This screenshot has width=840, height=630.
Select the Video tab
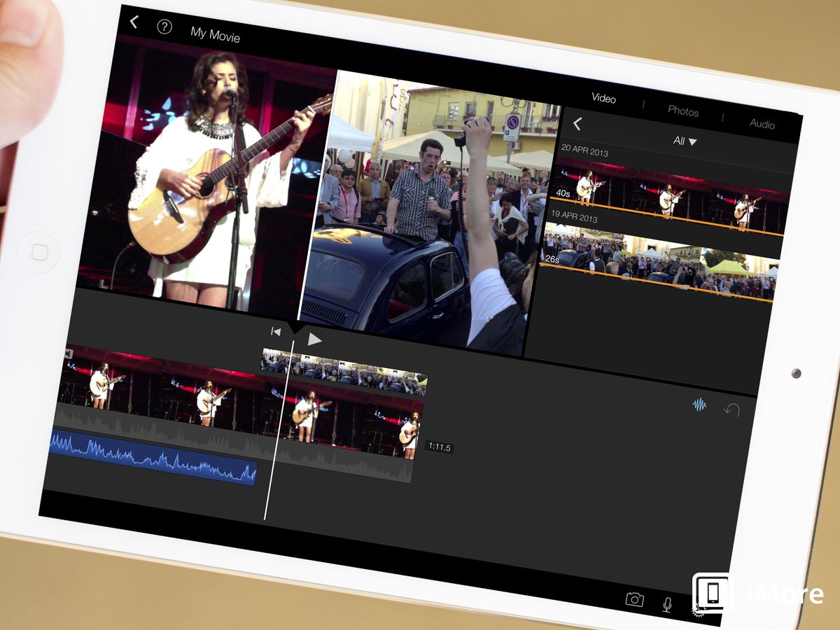[x=604, y=99]
